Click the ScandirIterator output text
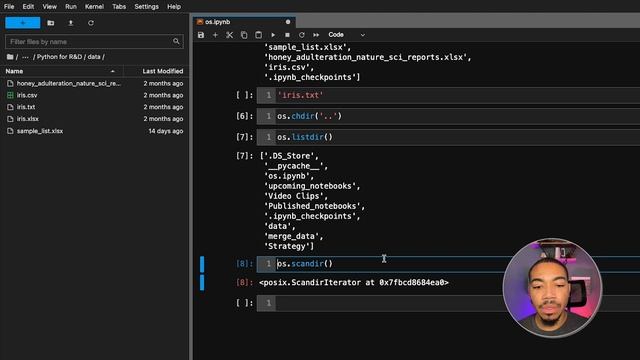This screenshot has width=640, height=360. point(354,282)
